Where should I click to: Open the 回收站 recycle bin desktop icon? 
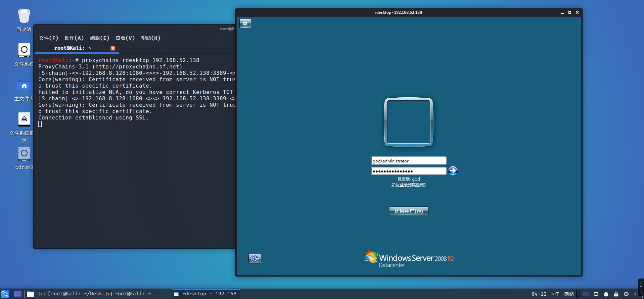24,16
